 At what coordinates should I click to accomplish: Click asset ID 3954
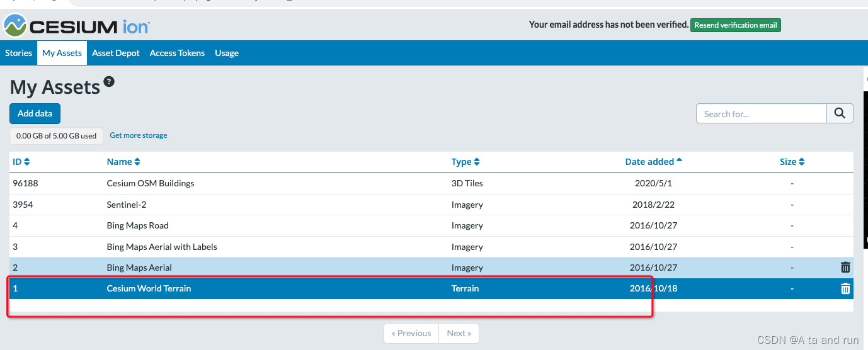(23, 205)
